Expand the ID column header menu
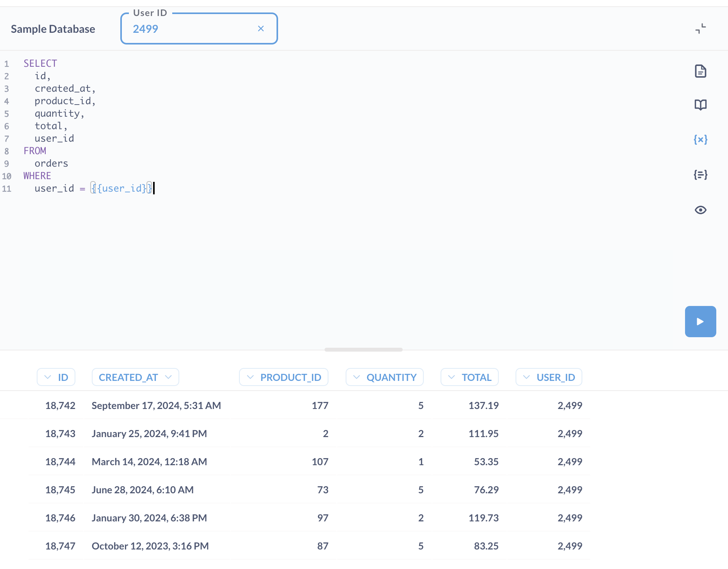This screenshot has width=728, height=569. (56, 377)
